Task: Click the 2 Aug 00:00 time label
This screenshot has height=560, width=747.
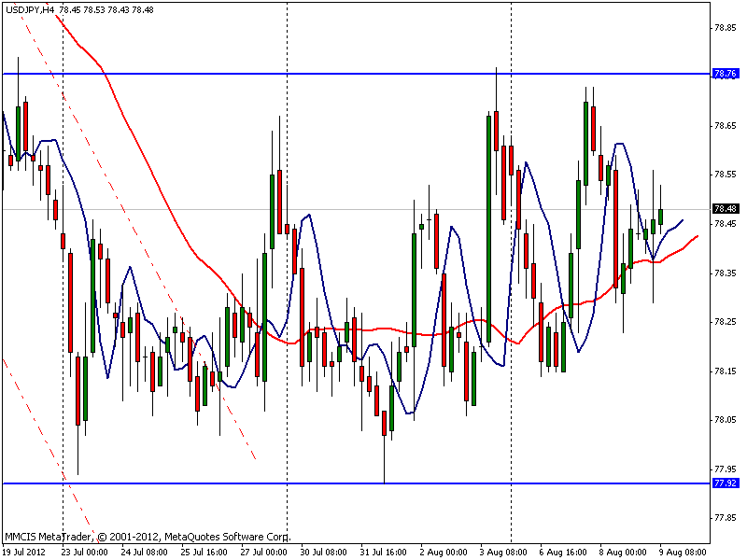Action: (443, 552)
